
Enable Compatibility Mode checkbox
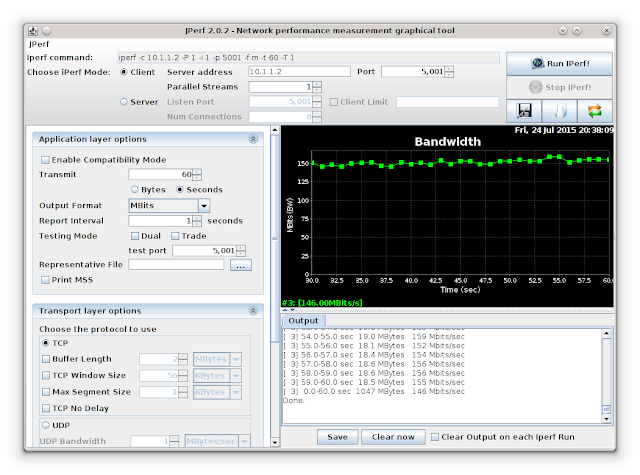[x=45, y=160]
